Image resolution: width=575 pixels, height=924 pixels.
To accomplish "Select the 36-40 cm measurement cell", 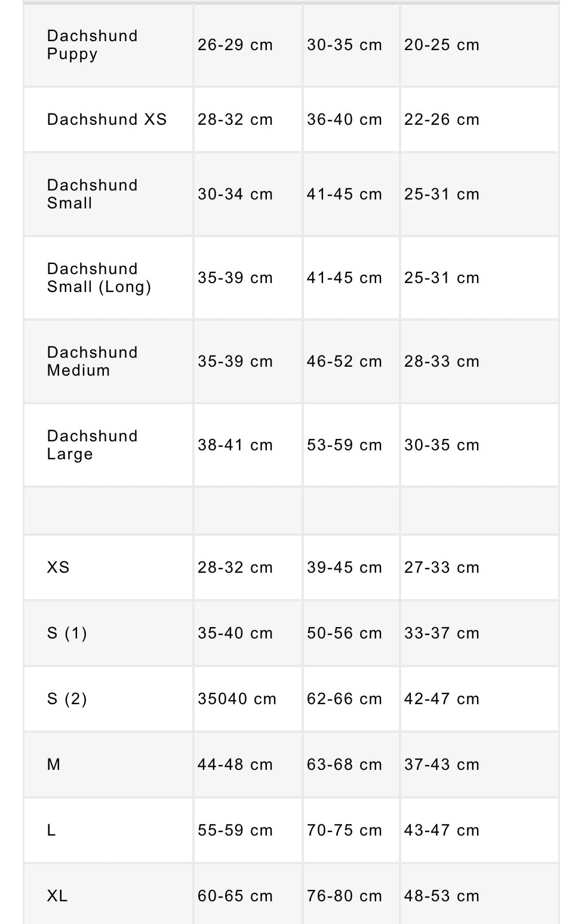I will [x=345, y=119].
